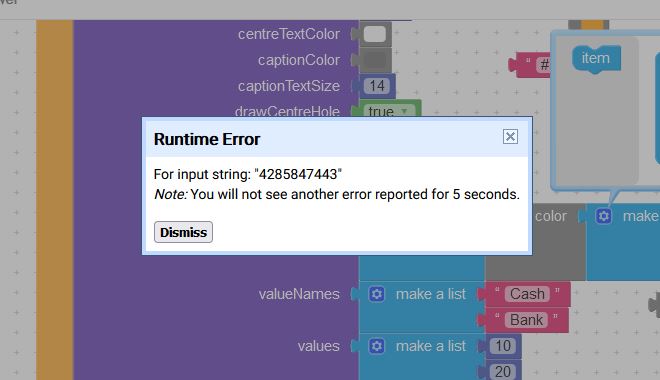
Task: Open the values make a list mutator gear
Action: coord(376,346)
